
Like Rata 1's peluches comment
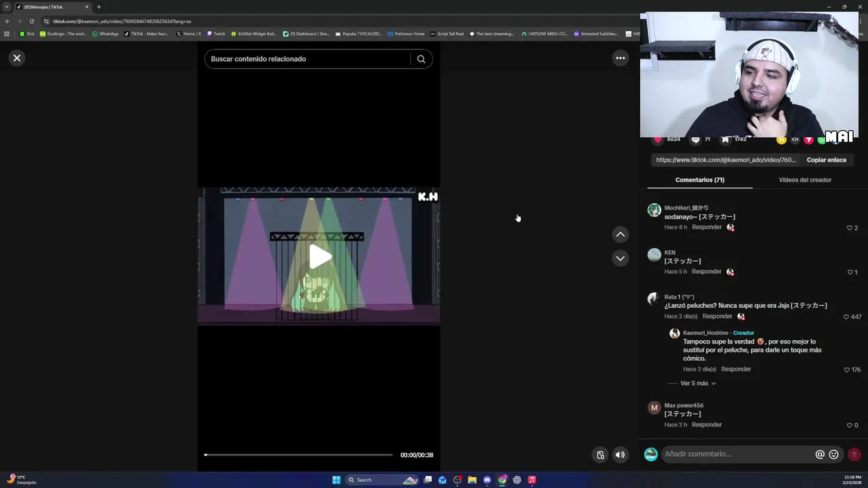click(846, 317)
